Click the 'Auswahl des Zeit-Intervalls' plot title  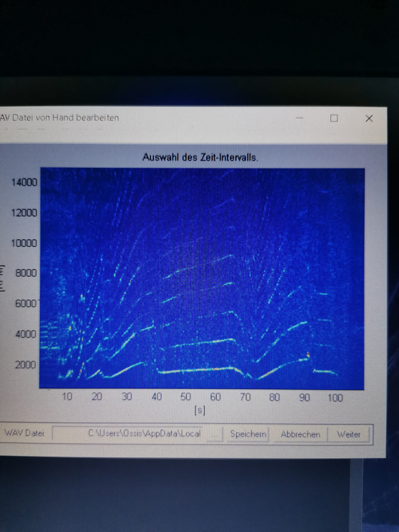click(x=200, y=157)
